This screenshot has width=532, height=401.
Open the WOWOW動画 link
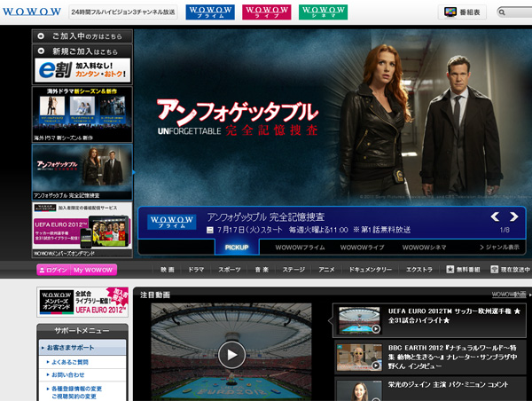(x=509, y=295)
